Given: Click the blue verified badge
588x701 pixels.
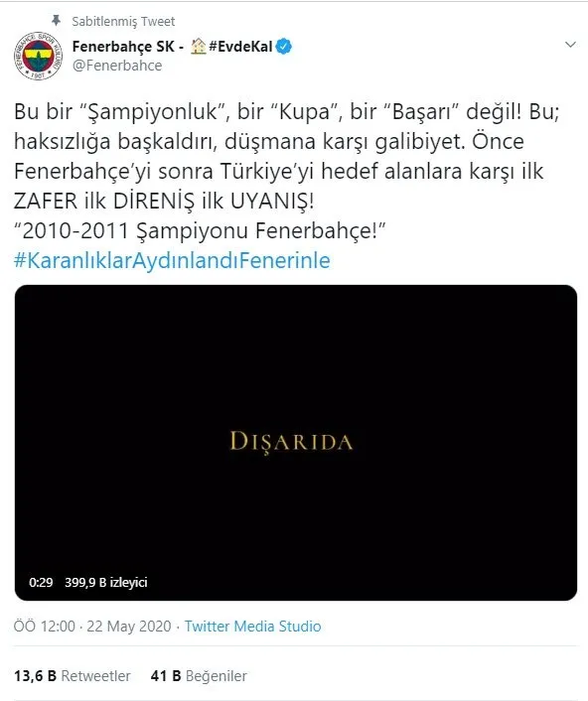Looking at the screenshot, I should pos(284,46).
